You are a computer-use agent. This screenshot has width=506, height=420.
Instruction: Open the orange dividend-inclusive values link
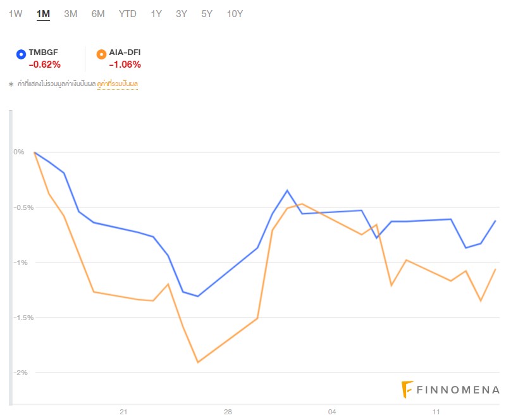(117, 84)
